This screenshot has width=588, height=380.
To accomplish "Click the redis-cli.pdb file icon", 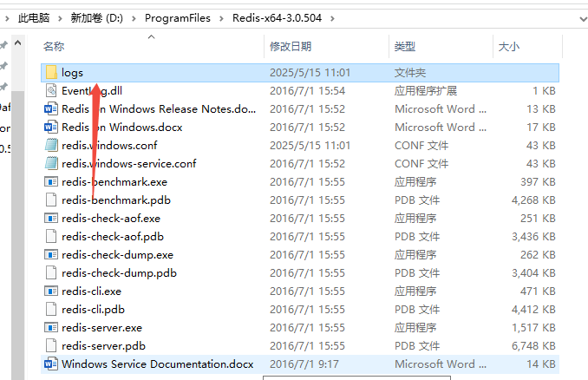I will click(51, 309).
